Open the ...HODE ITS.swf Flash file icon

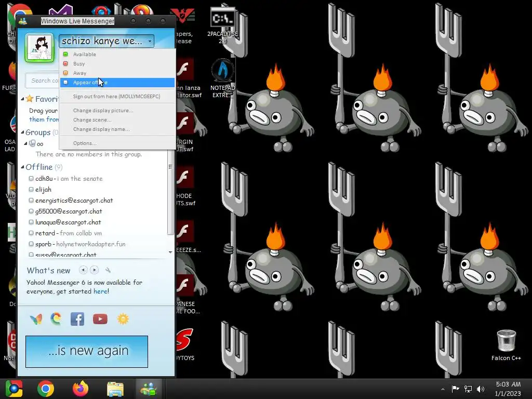[x=185, y=186]
